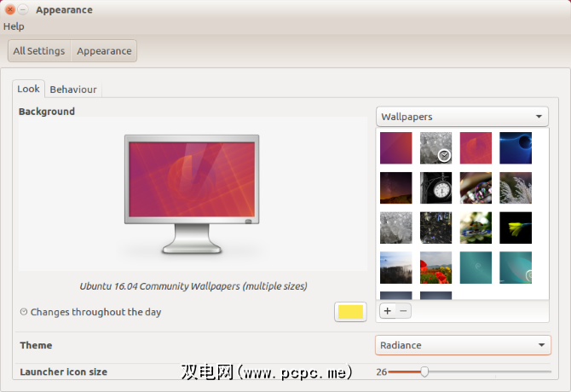
Task: Select the red geometric Ubuntu wallpaper thumbnail
Action: (x=476, y=147)
